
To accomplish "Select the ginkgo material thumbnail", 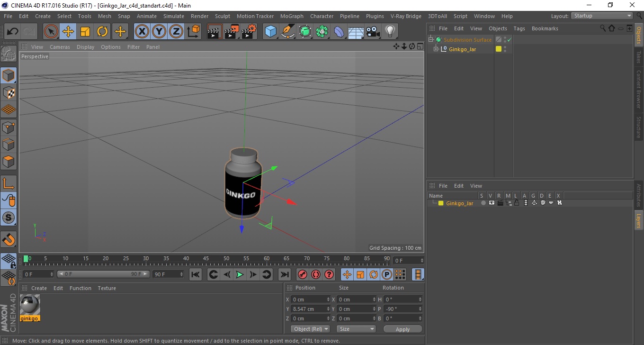I will [30, 305].
